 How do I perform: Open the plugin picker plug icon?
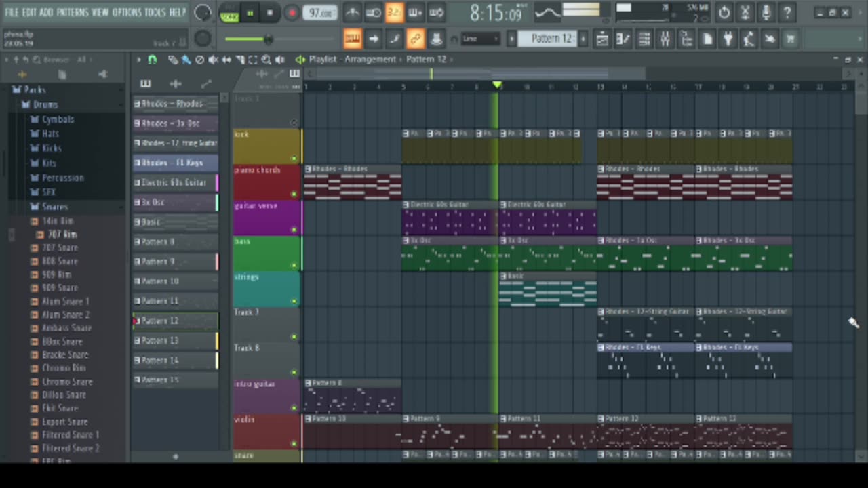point(728,39)
